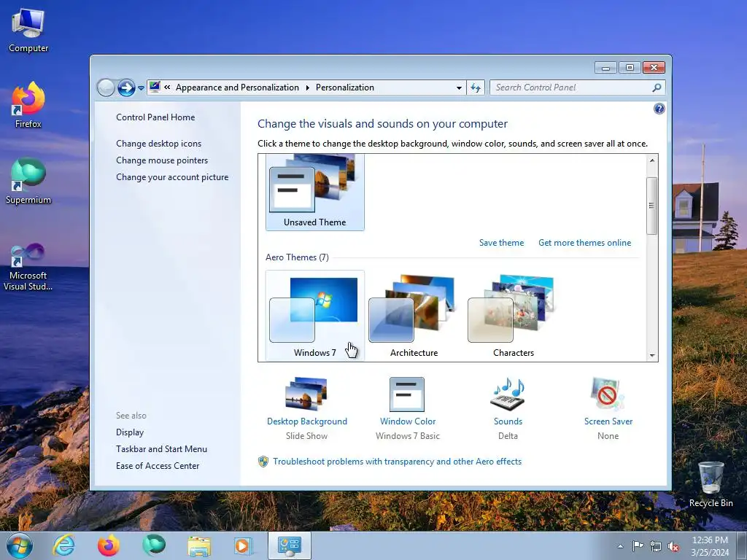Select the Characters theme
Image resolution: width=747 pixels, height=560 pixels.
point(513,315)
